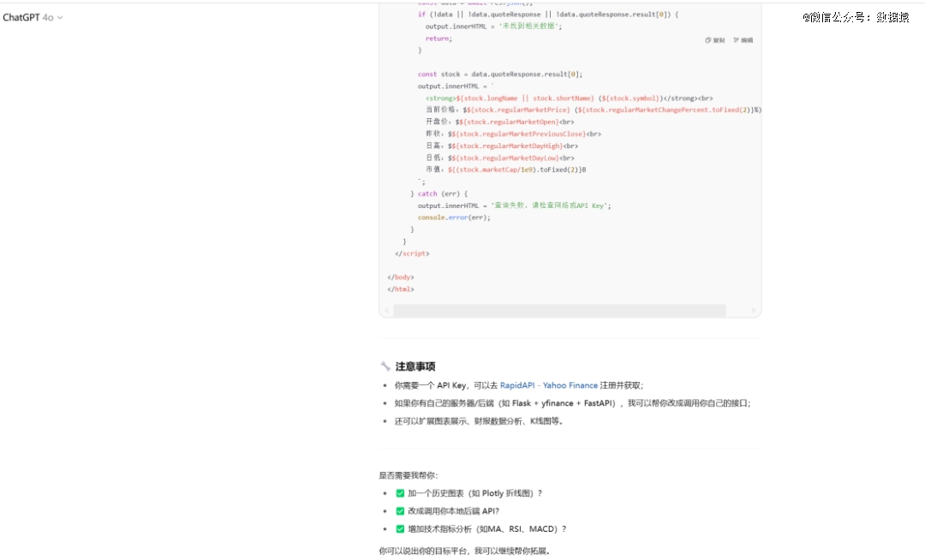Image resolution: width=925 pixels, height=560 pixels.
Task: Click the 还可以扩展图表展示 bullet line
Action: 479,421
